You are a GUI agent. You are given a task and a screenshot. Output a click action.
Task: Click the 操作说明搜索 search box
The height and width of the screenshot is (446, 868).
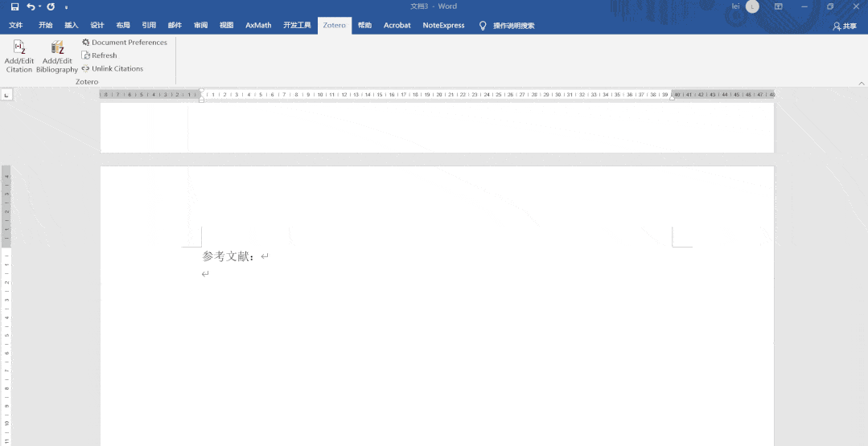pos(513,26)
